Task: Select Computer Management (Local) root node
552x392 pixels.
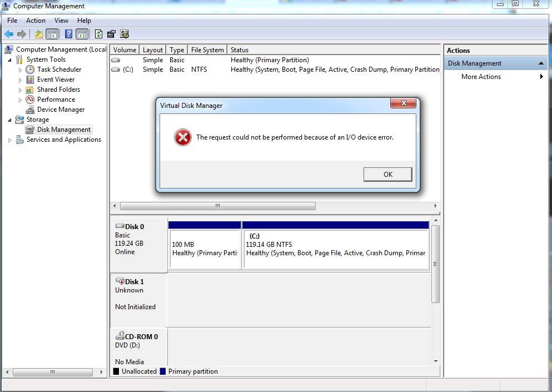Action: pyautogui.click(x=61, y=49)
